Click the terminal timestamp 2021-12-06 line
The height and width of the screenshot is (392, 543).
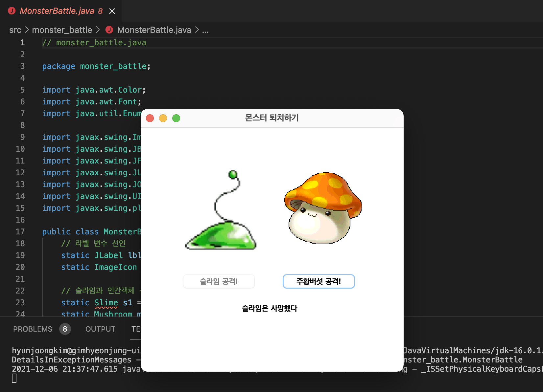[76, 369]
